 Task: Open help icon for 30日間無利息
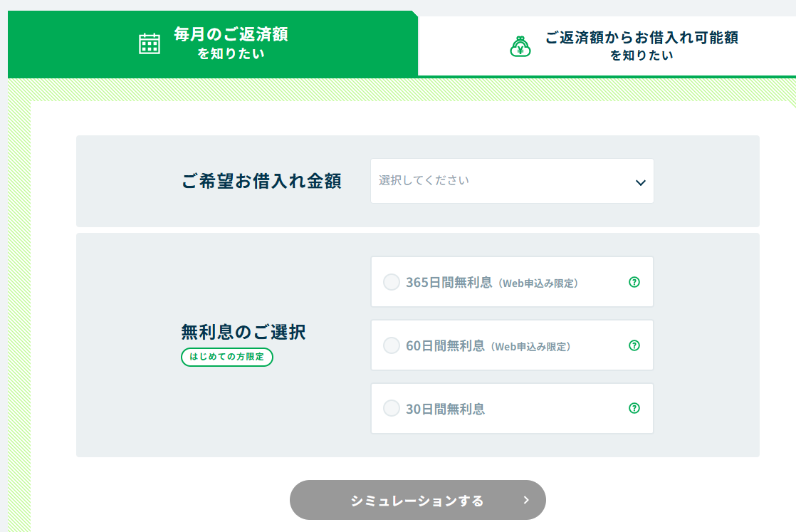pyautogui.click(x=634, y=408)
